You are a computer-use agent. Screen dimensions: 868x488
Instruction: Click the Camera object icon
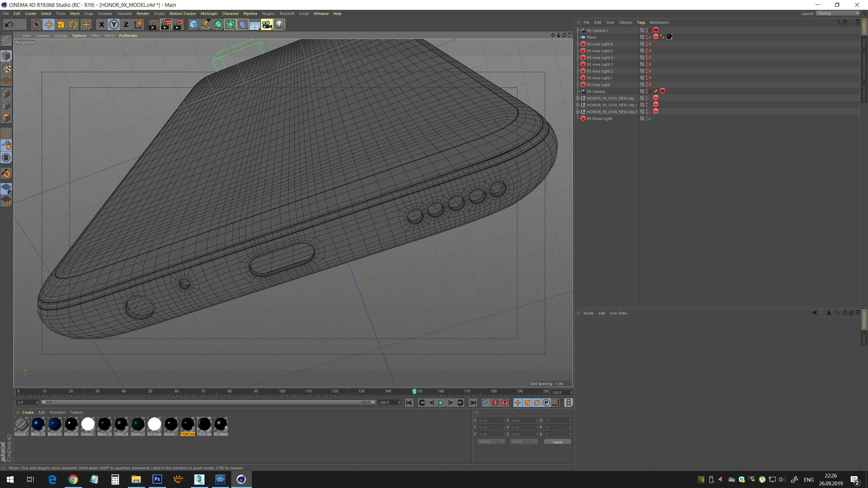click(x=267, y=24)
